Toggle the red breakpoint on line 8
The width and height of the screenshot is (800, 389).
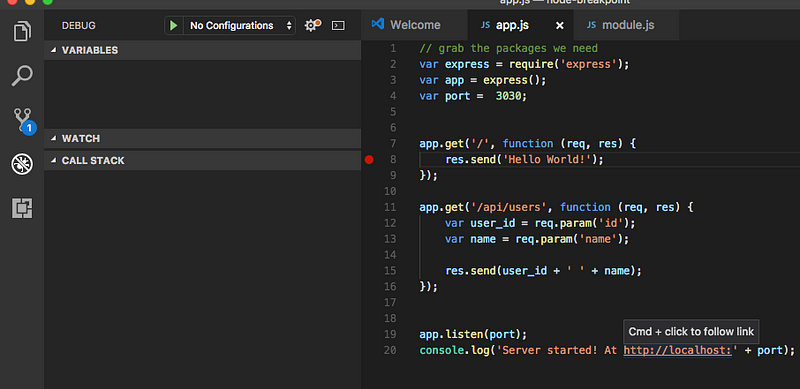tap(369, 160)
